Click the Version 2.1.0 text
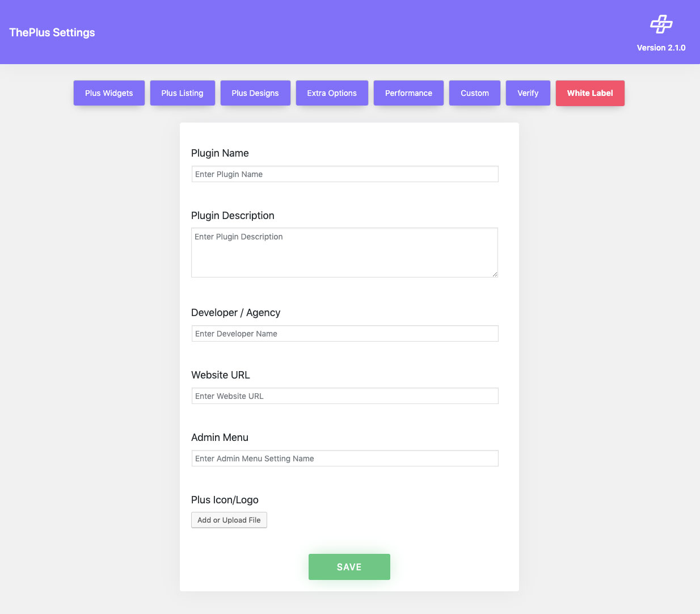Screen dimensions: 700x614 coord(661,48)
